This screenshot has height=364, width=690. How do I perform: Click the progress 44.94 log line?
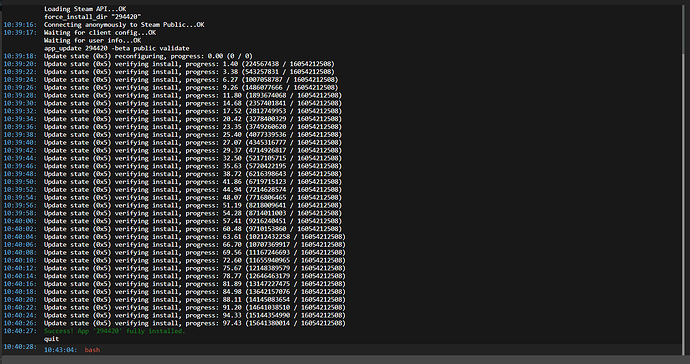(x=193, y=190)
